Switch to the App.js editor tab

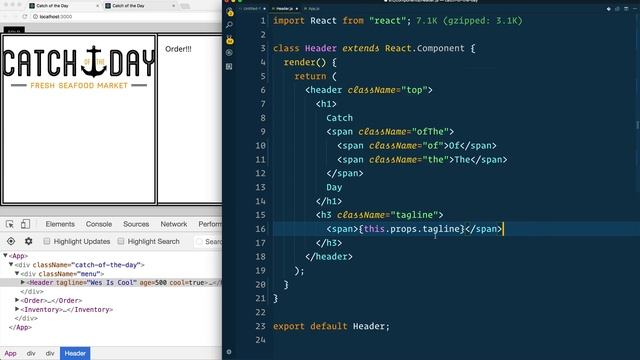[313, 9]
